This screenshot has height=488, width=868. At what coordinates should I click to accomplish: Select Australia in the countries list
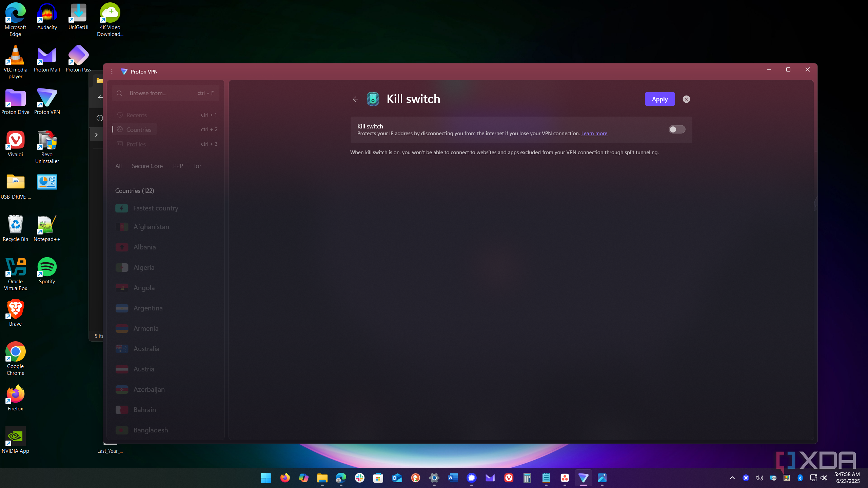coord(165,349)
